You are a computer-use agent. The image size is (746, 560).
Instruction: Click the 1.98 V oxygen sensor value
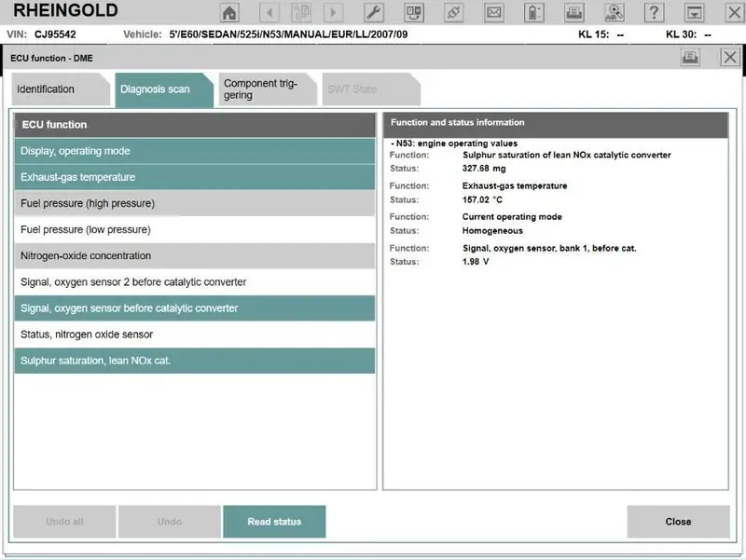click(x=476, y=262)
